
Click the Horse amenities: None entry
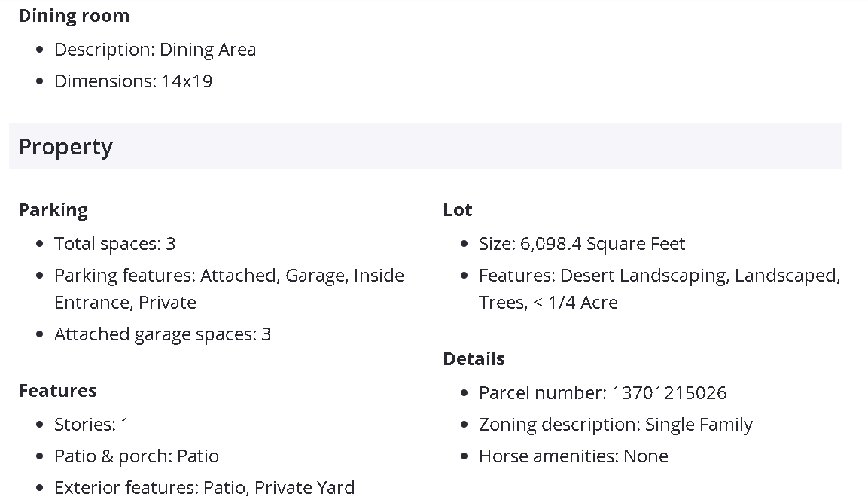click(x=573, y=456)
